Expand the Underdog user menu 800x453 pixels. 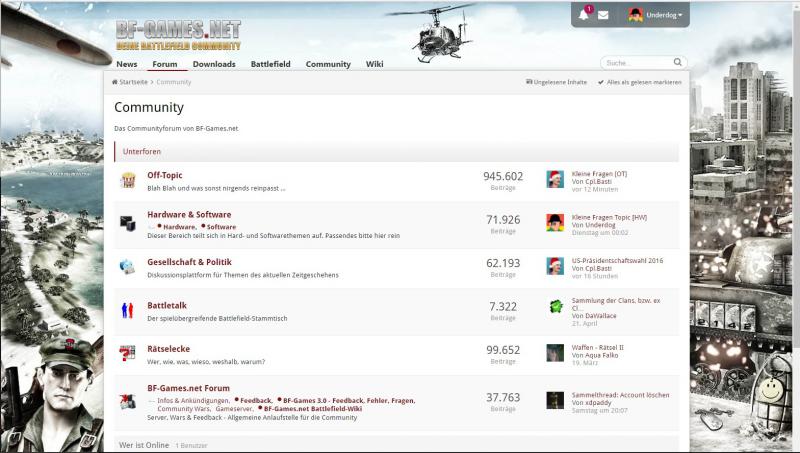pos(657,15)
